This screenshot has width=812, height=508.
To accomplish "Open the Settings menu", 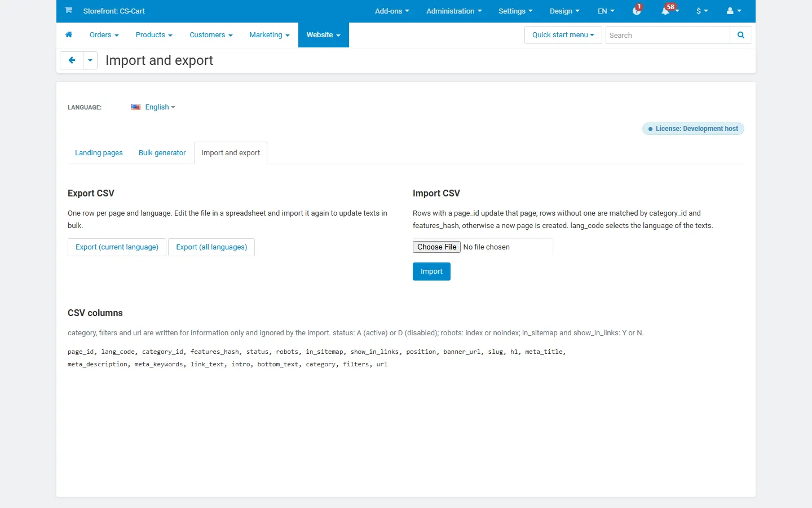I will point(515,11).
